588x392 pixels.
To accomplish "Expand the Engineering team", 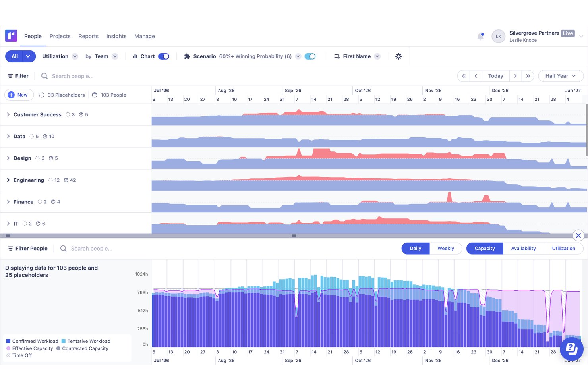I will tap(8, 180).
